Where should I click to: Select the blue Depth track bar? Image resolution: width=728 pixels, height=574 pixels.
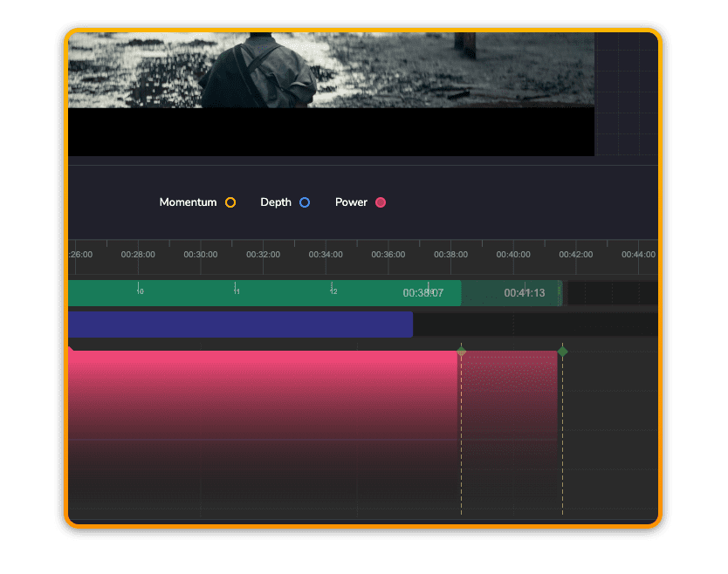(240, 325)
